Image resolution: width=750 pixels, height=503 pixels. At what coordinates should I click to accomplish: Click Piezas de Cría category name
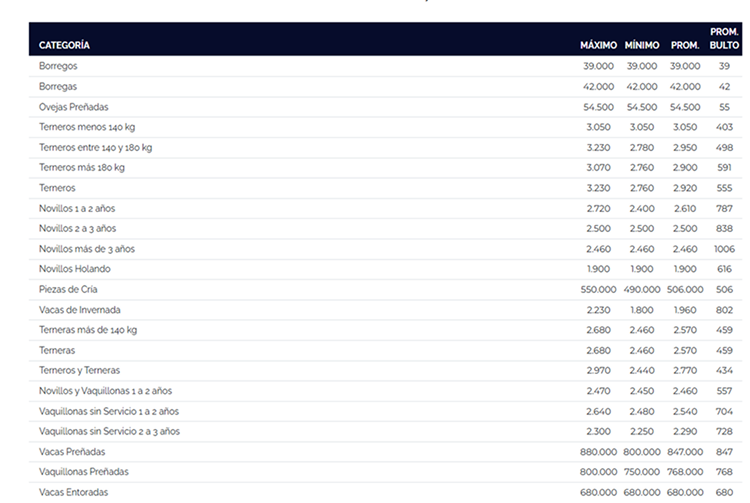point(68,289)
